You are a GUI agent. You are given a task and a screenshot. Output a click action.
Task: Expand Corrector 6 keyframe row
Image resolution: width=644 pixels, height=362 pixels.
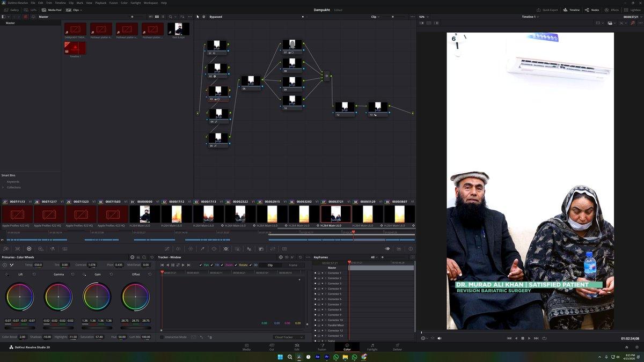point(325,299)
